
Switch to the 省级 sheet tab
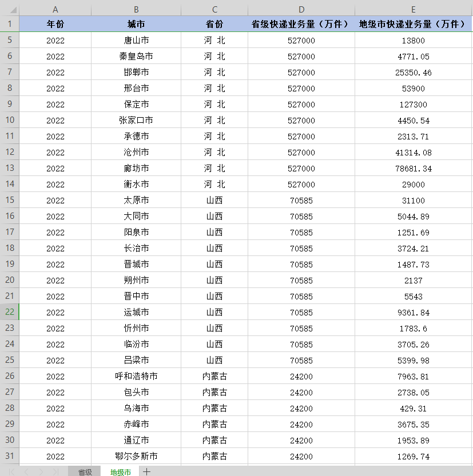pyautogui.click(x=85, y=472)
